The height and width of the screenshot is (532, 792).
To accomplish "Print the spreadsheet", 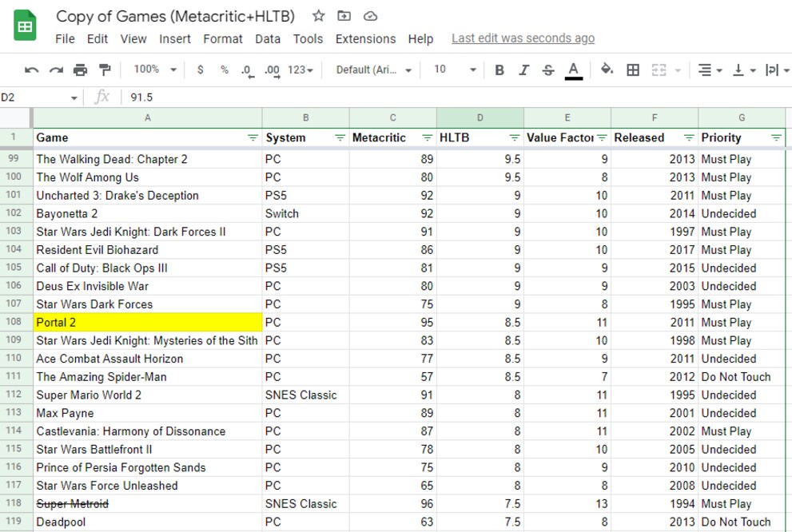I will tap(80, 69).
